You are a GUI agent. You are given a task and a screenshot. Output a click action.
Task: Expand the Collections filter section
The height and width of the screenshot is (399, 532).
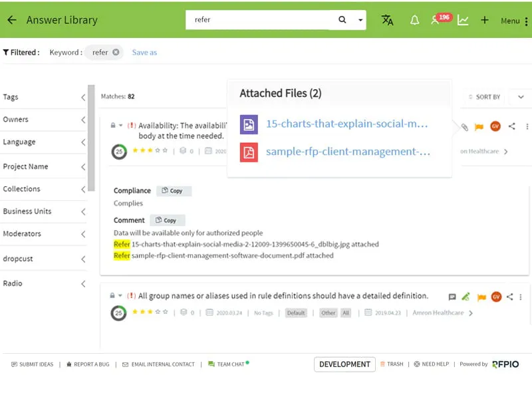(x=43, y=190)
